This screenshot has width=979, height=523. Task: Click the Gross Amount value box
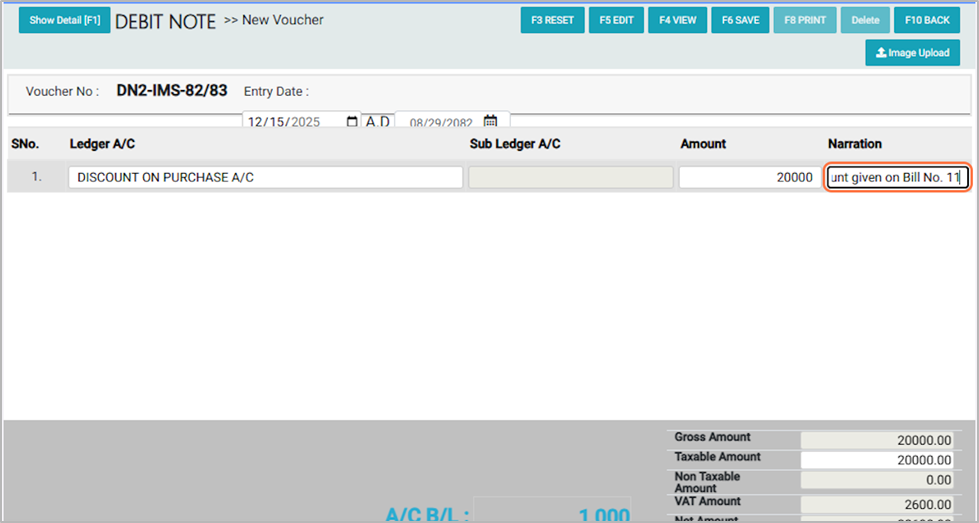[877, 440]
